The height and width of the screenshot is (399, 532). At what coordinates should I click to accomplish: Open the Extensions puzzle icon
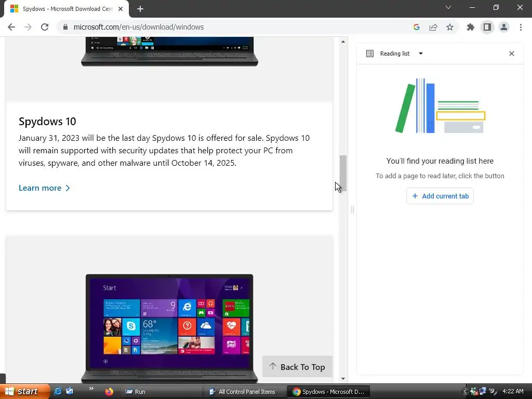[470, 27]
